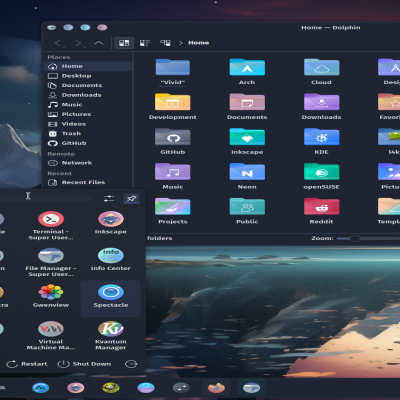Select Documents in Places sidebar
This screenshot has height=400, width=400.
click(x=88, y=85)
